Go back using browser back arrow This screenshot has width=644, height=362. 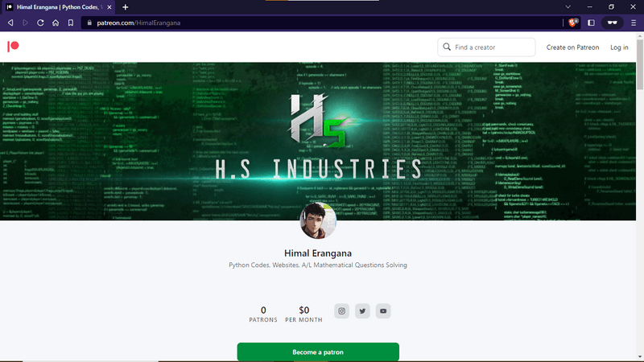point(10,23)
